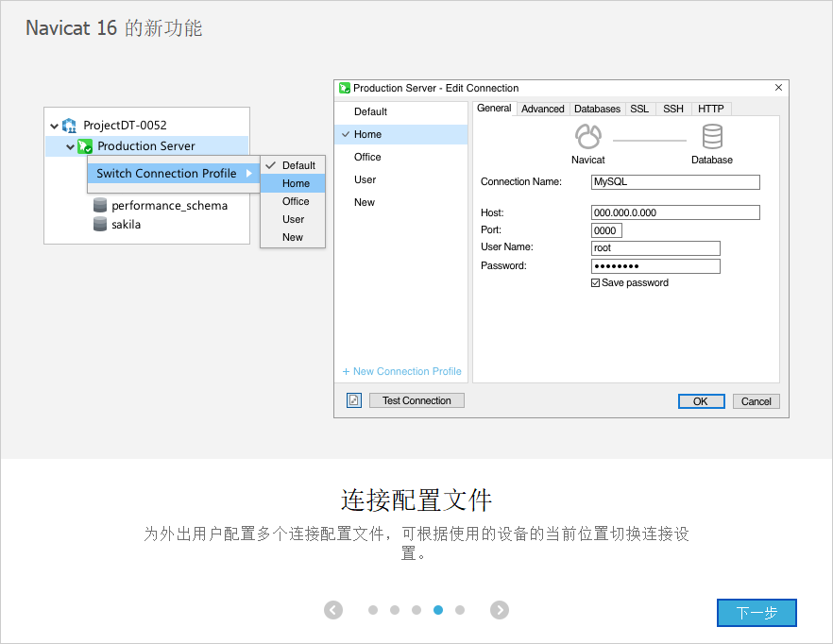Image resolution: width=833 pixels, height=644 pixels.
Task: Click the Production Server connection icon
Action: coord(85,146)
